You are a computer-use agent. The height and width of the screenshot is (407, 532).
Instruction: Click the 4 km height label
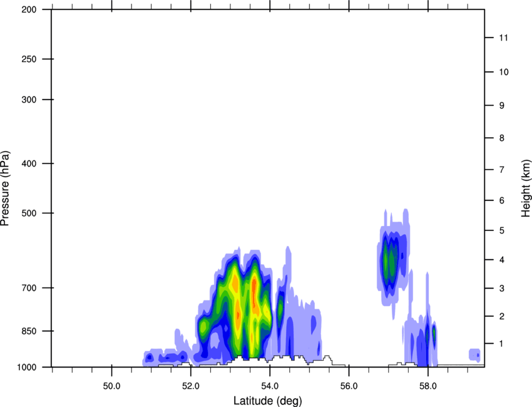click(x=502, y=260)
